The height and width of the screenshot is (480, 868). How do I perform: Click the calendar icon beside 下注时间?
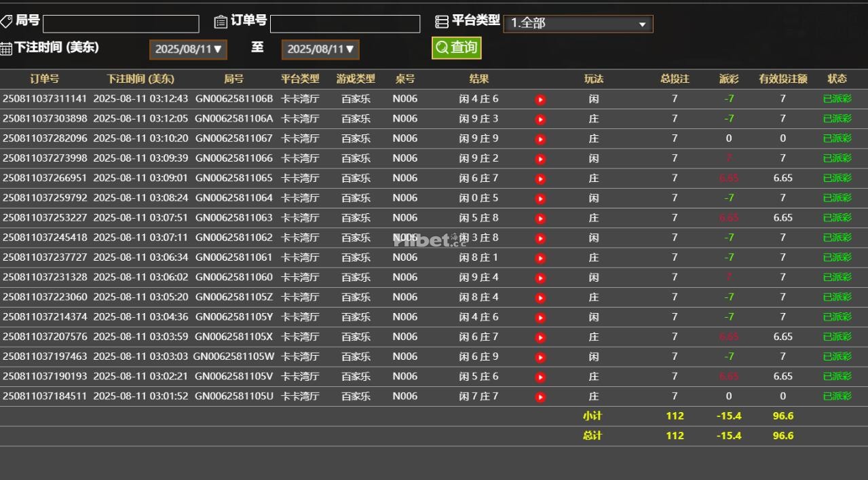[6, 48]
